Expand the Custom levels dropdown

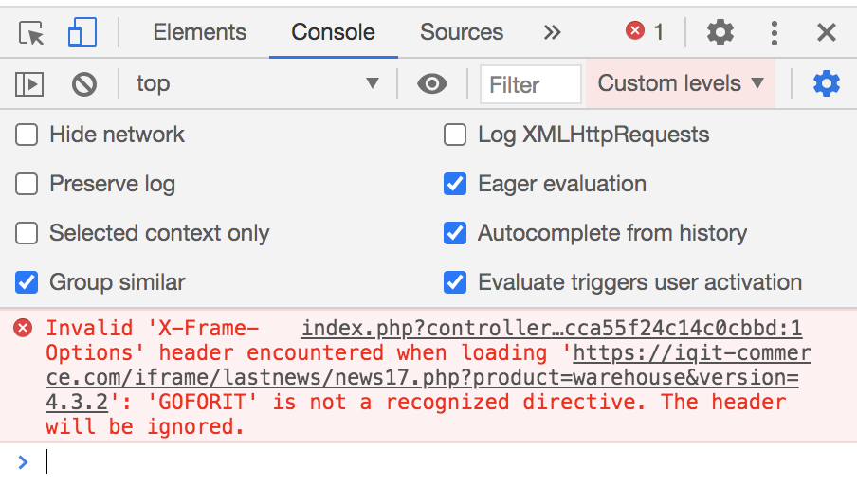(x=680, y=83)
